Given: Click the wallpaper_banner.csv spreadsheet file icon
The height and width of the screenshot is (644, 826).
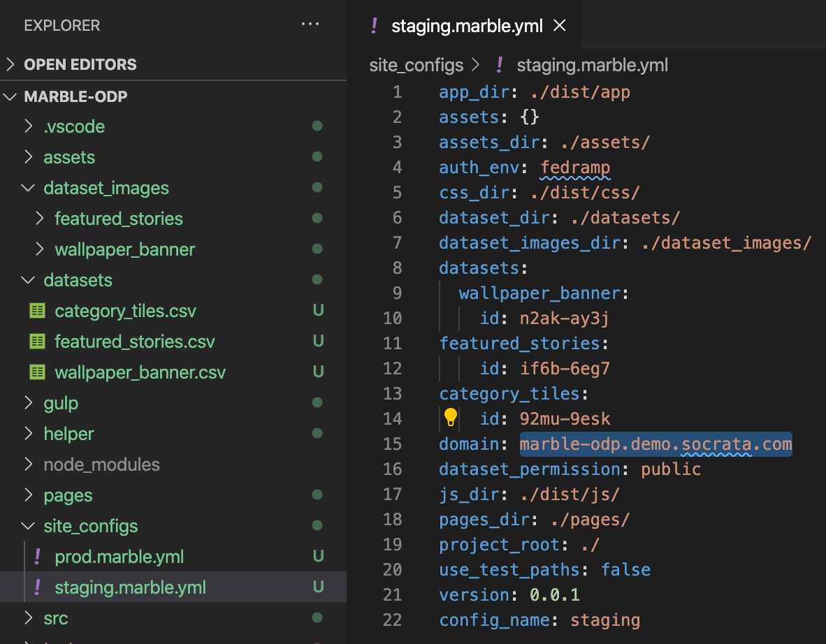Looking at the screenshot, I should [x=37, y=372].
